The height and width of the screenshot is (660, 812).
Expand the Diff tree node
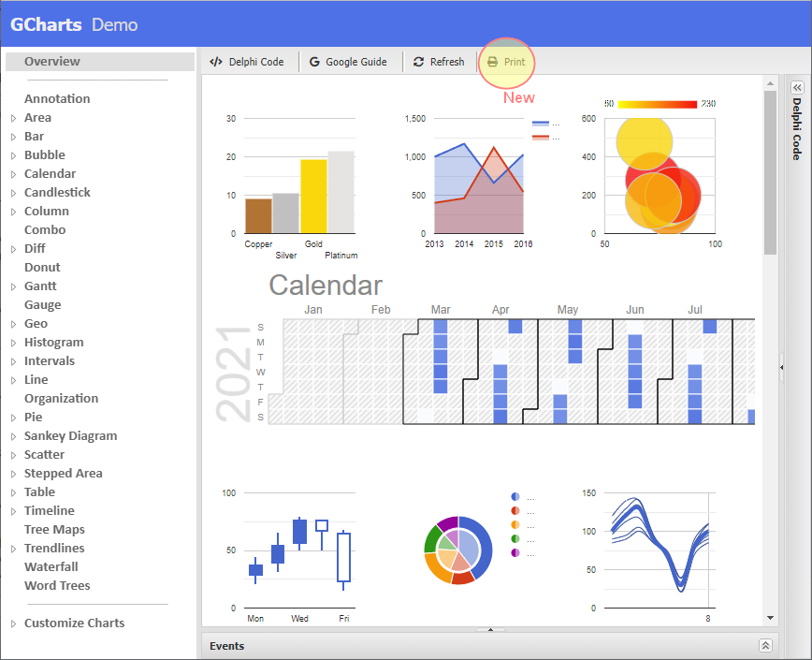pos(13,249)
